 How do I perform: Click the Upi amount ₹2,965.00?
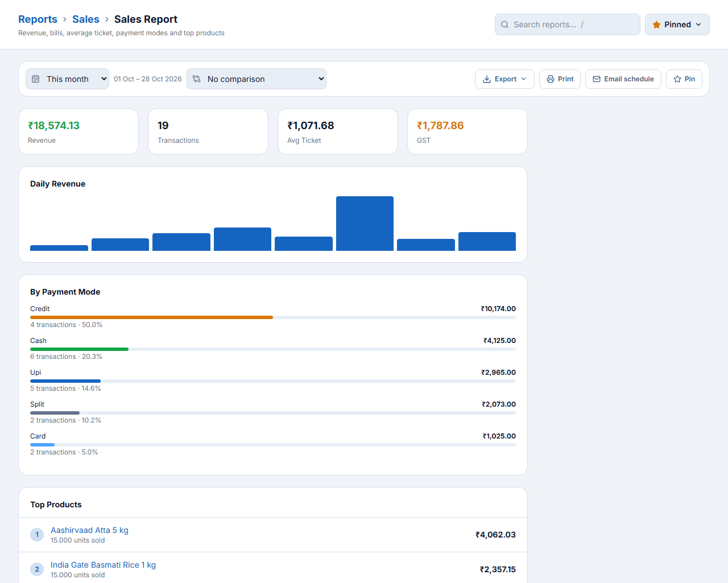[x=498, y=373]
